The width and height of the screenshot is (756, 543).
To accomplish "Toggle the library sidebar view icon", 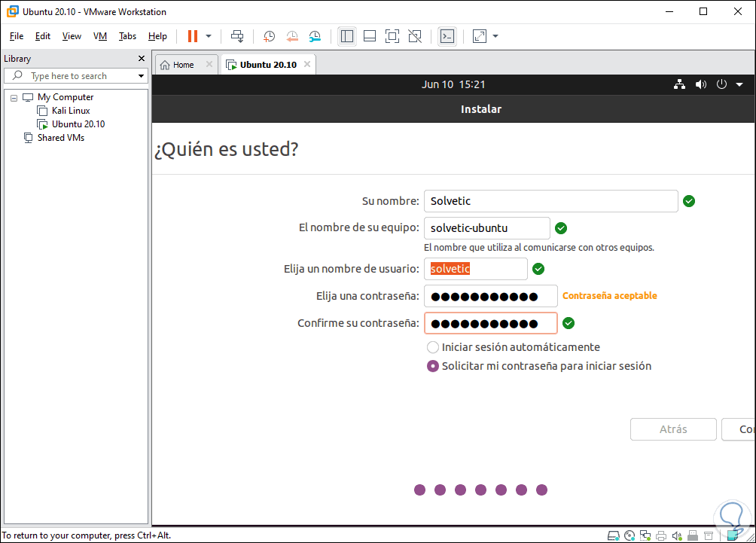I will [x=347, y=36].
